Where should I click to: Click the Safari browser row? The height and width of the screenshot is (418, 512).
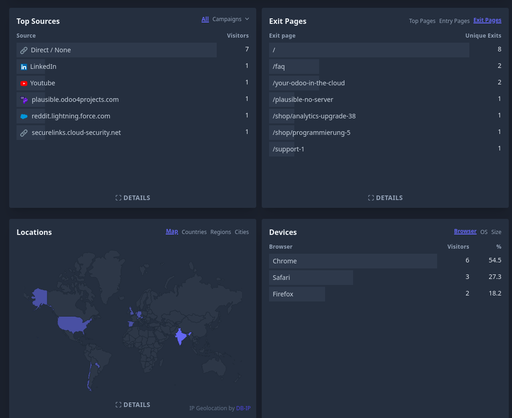385,278
